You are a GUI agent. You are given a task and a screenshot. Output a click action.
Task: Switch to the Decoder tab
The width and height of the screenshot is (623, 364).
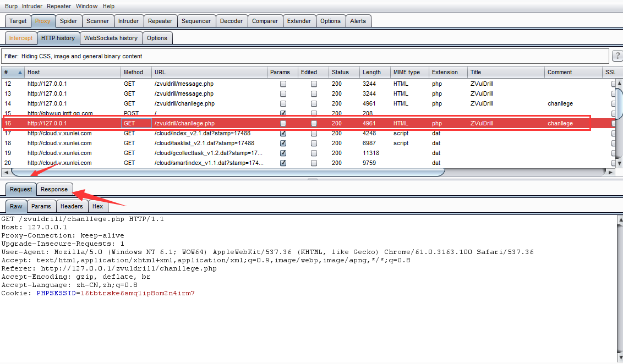pyautogui.click(x=231, y=21)
